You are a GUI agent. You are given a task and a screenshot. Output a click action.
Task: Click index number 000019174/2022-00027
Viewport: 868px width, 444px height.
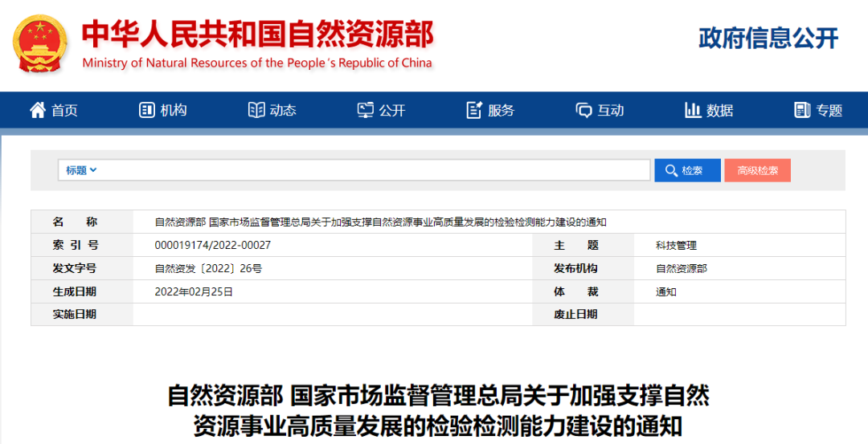point(212,245)
